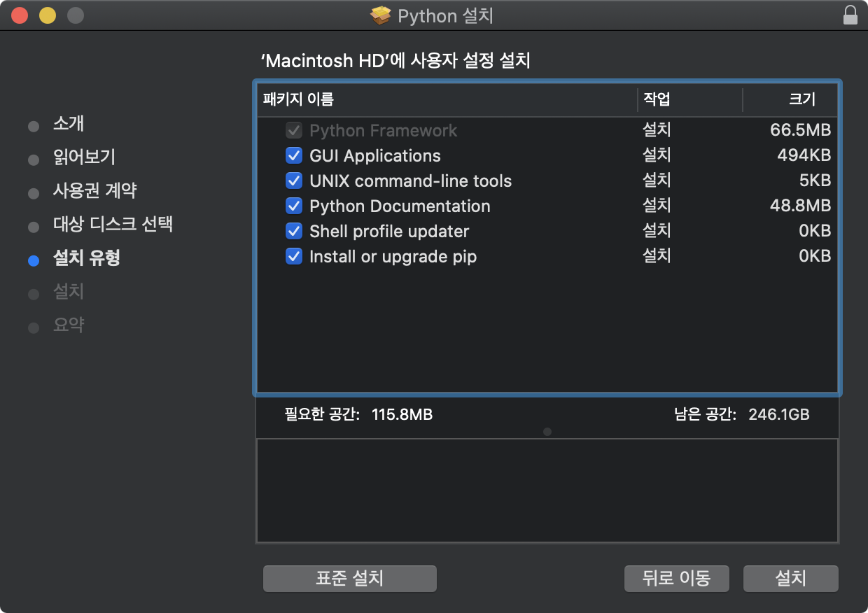
Task: Uncheck the GUI Applications checkbox
Action: 294,155
